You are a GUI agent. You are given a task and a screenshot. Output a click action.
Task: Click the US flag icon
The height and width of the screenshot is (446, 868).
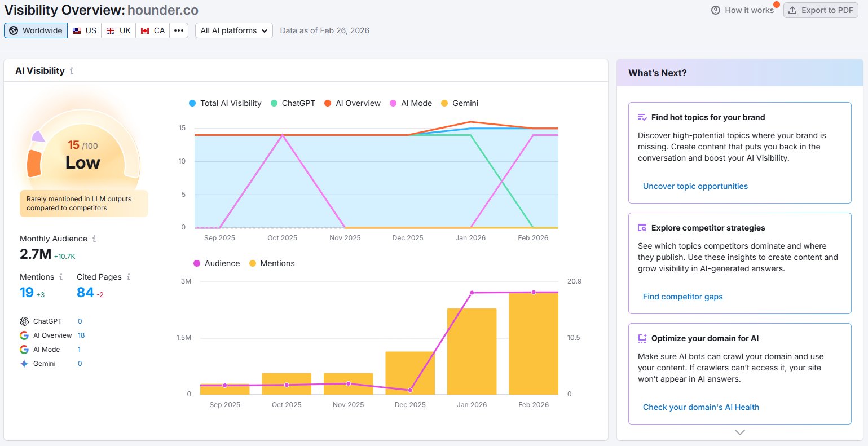[x=77, y=30]
